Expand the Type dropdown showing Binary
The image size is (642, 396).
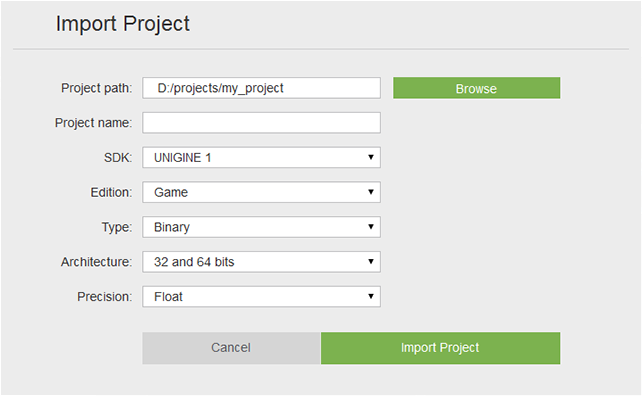pos(261,227)
